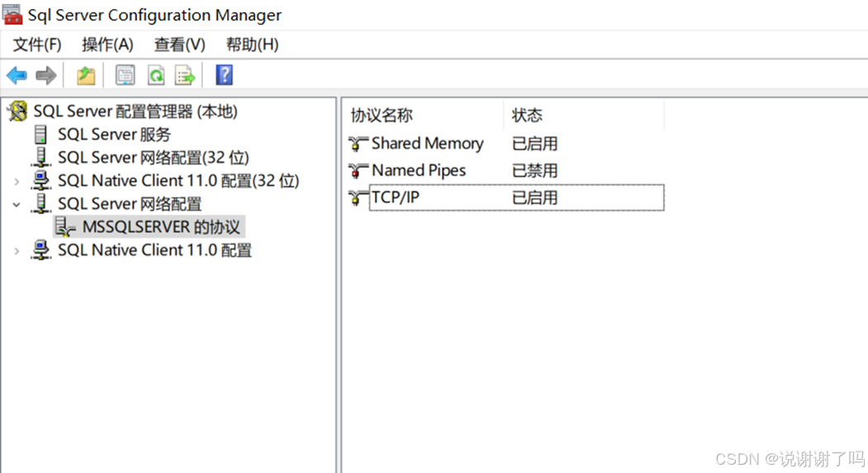Click the gray Forward arrow toolbar icon
This screenshot has height=473, width=868.
(46, 75)
